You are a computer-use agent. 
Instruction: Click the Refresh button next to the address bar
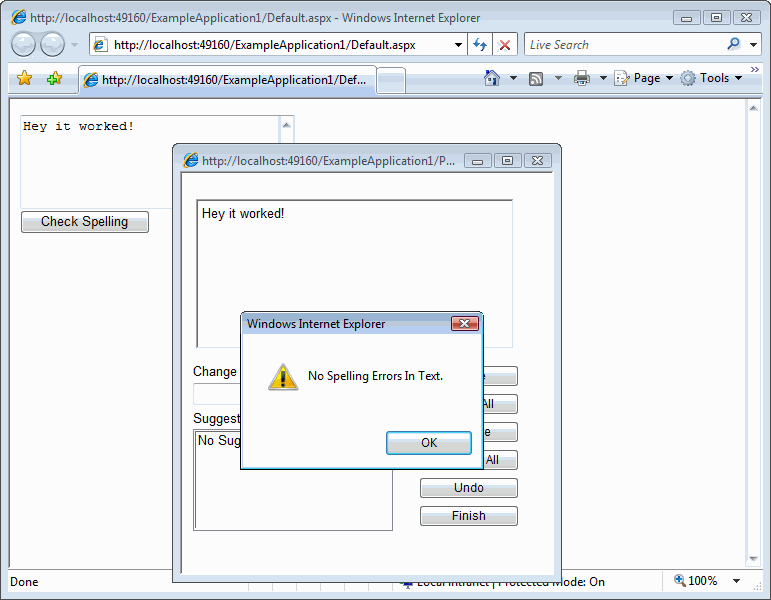[x=479, y=45]
